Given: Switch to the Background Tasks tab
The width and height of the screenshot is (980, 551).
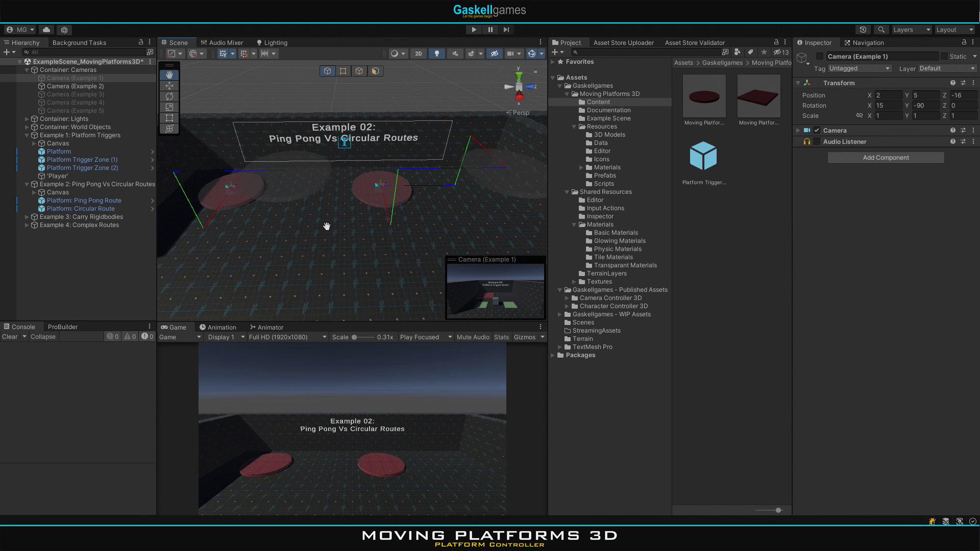Looking at the screenshot, I should coord(79,42).
